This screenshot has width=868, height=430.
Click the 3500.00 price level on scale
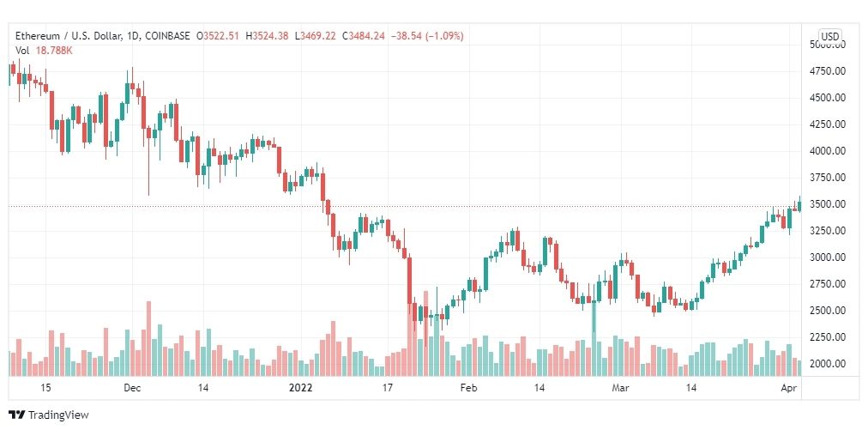825,204
